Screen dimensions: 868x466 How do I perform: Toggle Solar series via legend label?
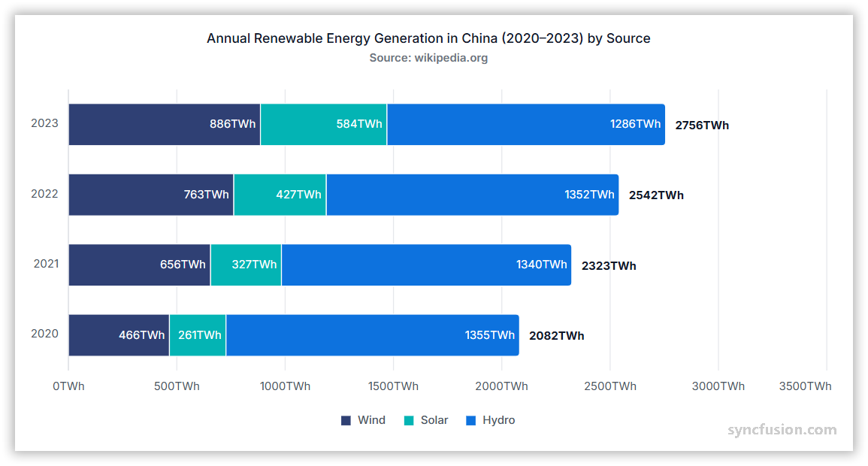[434, 420]
